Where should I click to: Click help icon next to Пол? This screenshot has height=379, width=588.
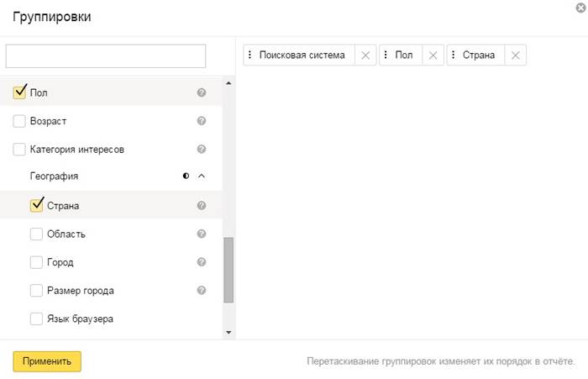coord(202,93)
